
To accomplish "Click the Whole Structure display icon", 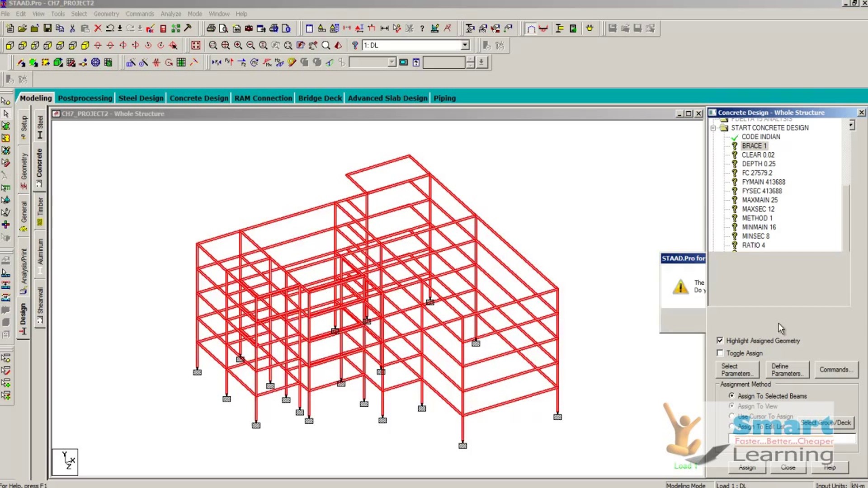I will pos(196,45).
